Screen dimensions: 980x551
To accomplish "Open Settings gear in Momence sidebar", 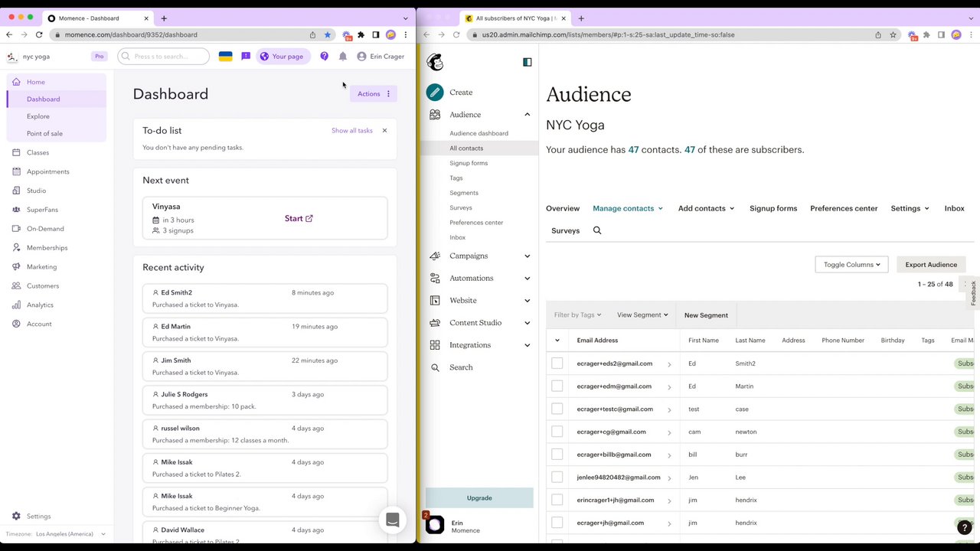I will click(x=16, y=517).
